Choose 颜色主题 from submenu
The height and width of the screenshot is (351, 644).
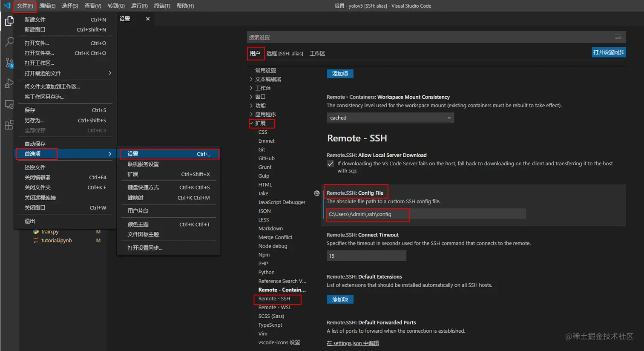pos(168,224)
